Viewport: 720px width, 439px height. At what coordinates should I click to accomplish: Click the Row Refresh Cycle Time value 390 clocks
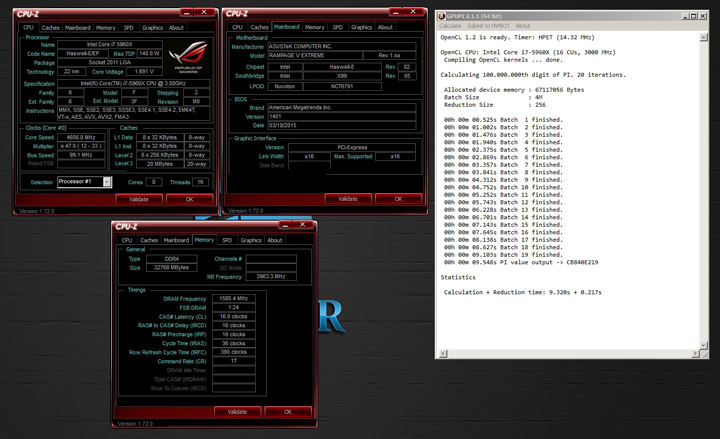coord(234,352)
